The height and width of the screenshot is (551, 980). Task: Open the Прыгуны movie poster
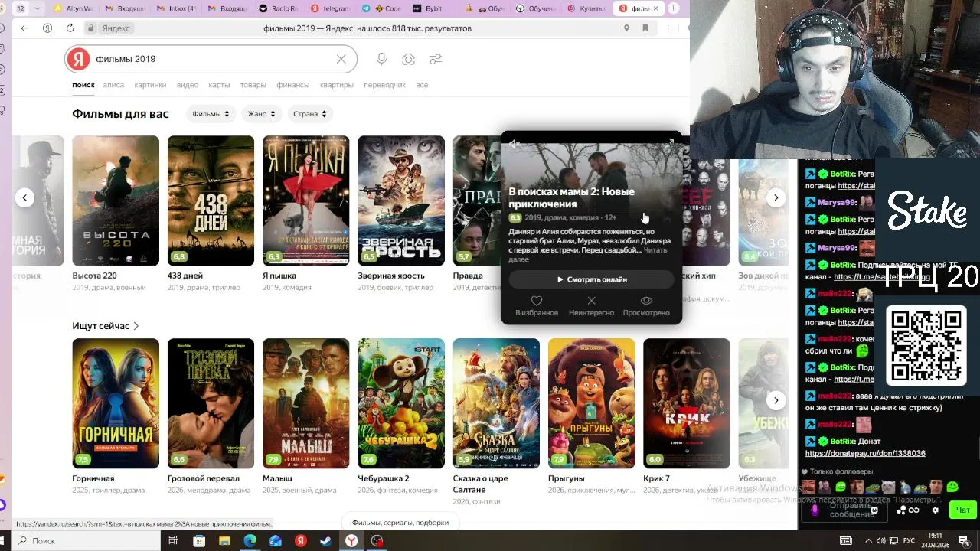click(x=591, y=403)
